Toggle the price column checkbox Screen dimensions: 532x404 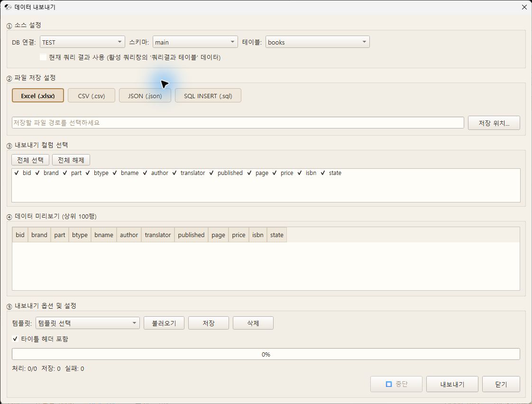275,173
